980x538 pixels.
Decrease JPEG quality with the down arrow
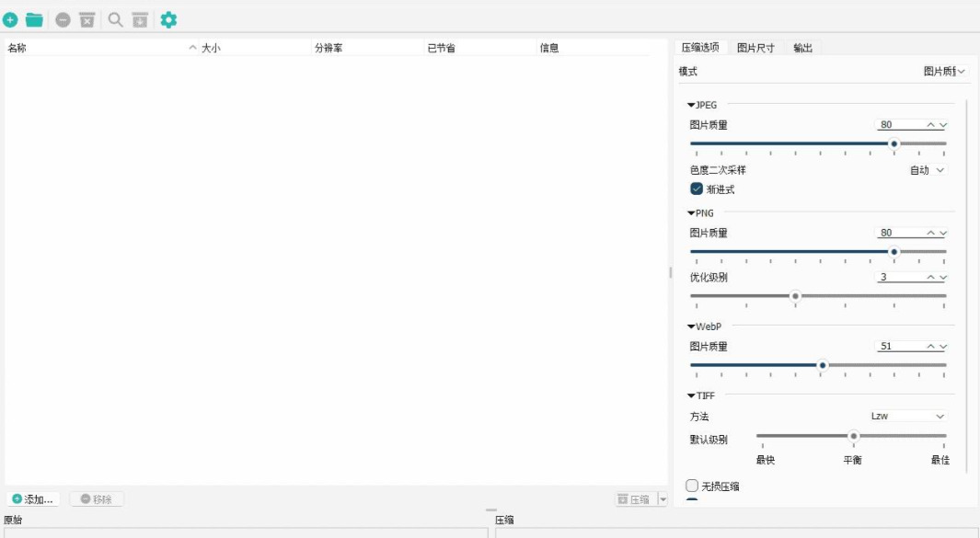point(943,125)
